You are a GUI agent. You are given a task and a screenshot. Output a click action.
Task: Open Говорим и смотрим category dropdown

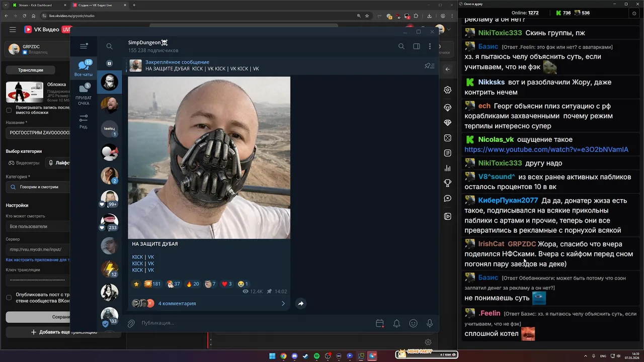(38, 187)
